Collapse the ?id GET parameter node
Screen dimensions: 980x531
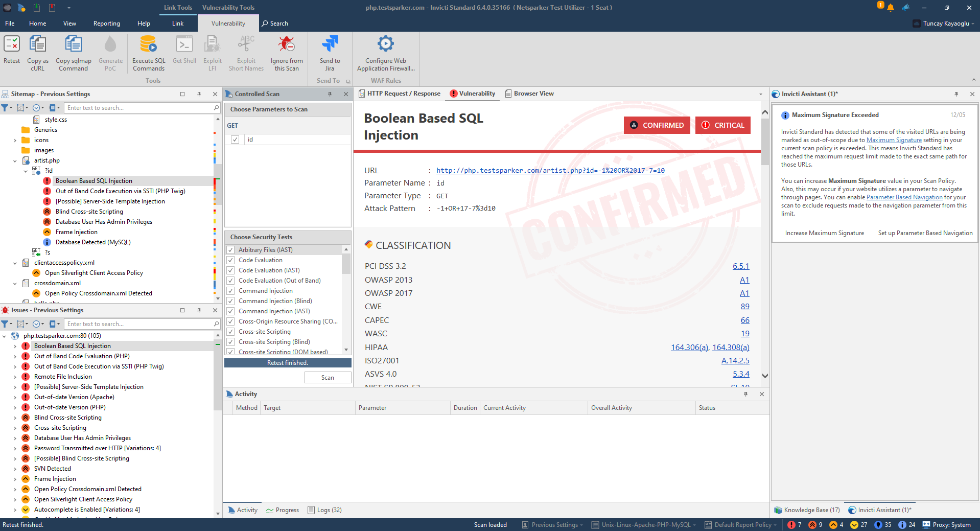click(x=26, y=171)
